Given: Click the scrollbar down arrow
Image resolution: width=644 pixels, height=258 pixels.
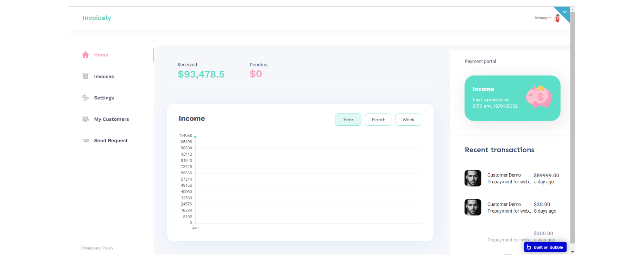Looking at the screenshot, I should 572,252.
